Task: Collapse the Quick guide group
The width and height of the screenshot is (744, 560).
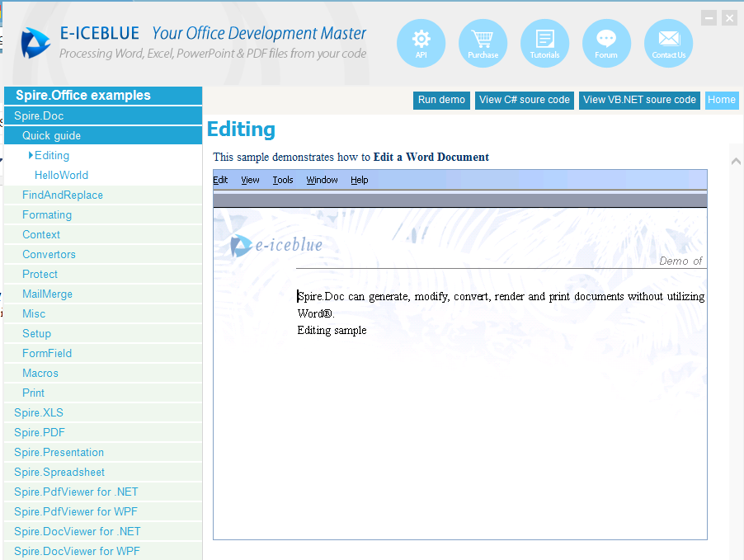Action: pos(103,136)
